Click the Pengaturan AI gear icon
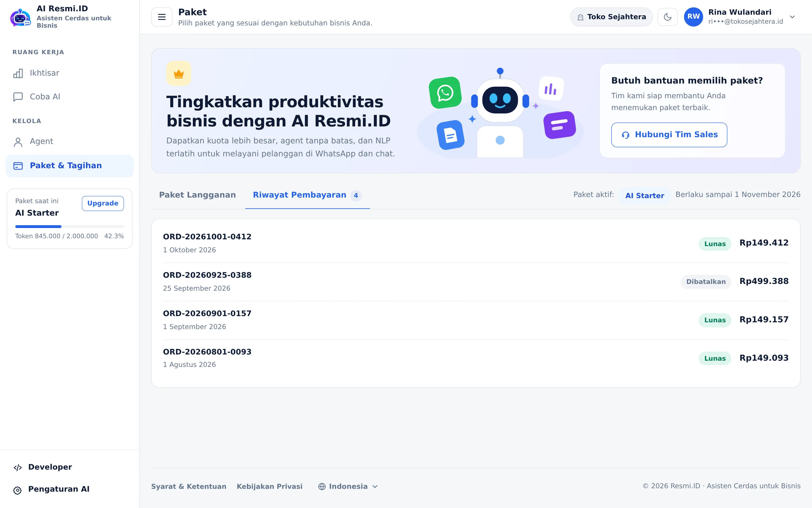 click(x=17, y=490)
